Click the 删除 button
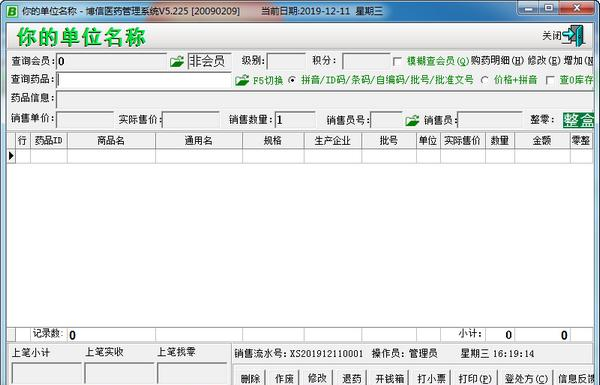 [x=251, y=378]
